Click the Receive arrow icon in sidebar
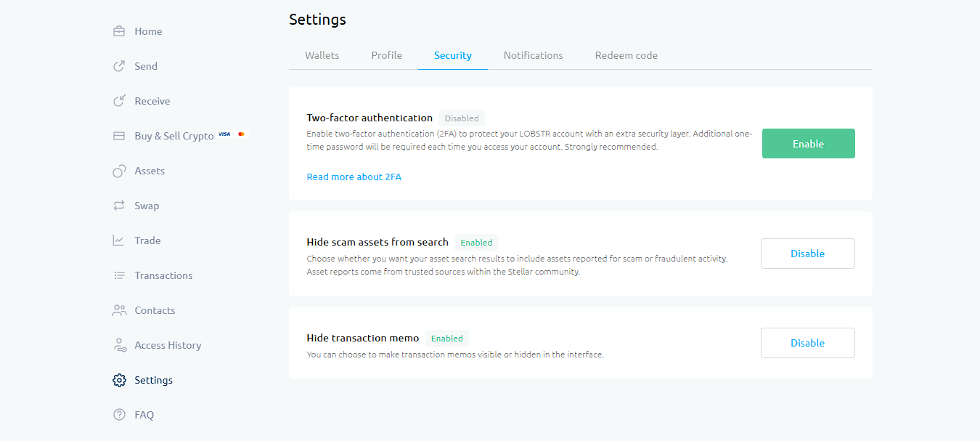 coord(119,101)
